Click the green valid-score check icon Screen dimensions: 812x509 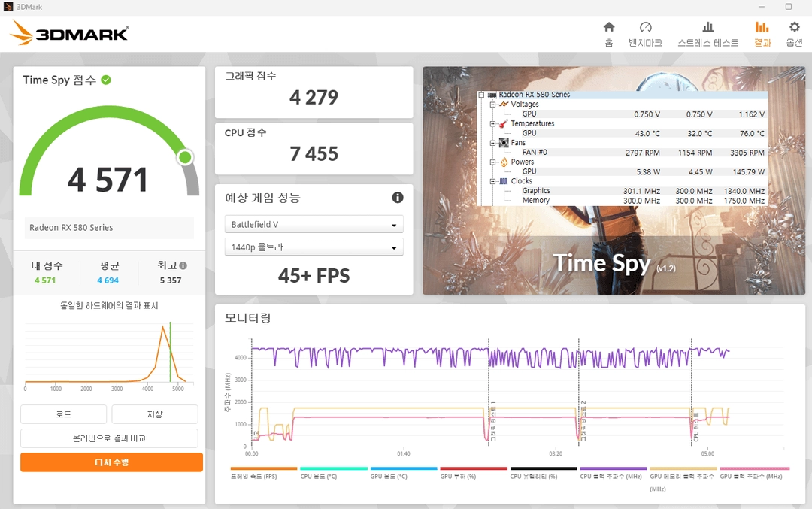click(x=106, y=80)
